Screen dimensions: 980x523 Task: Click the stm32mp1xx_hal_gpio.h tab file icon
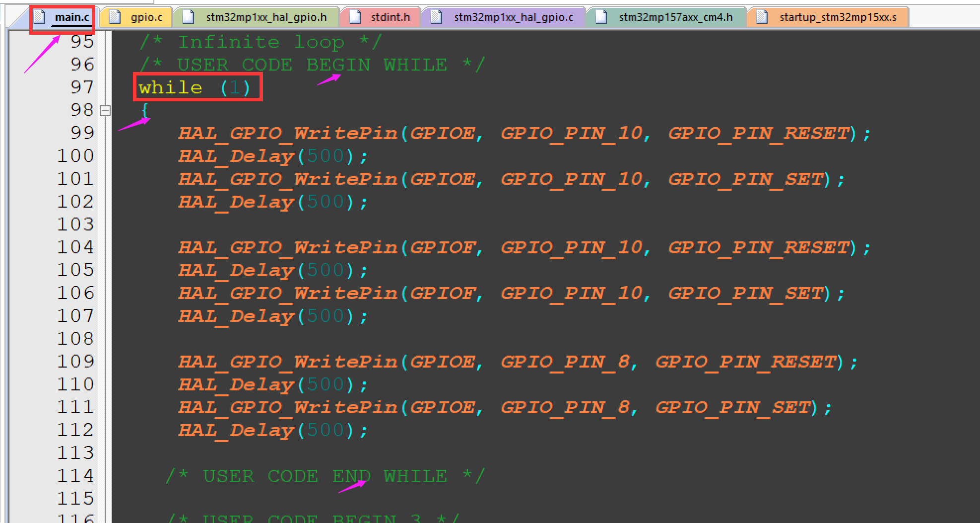click(x=189, y=17)
